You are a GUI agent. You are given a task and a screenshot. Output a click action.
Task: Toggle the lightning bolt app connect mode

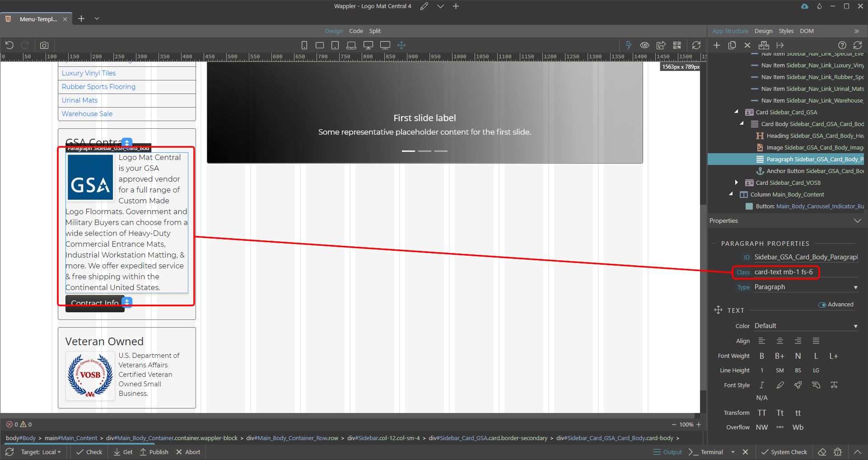(628, 45)
